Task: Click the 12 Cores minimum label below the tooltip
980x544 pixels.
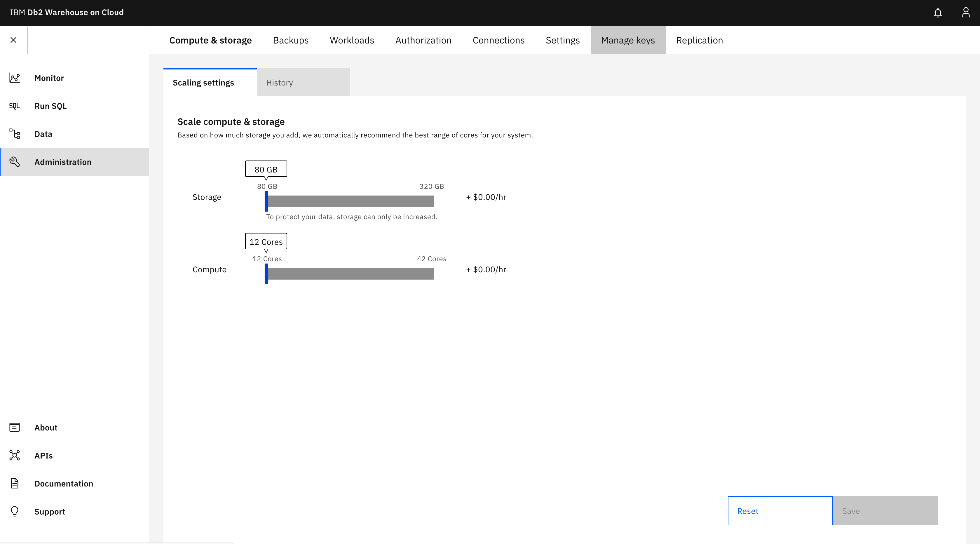Action: click(267, 259)
